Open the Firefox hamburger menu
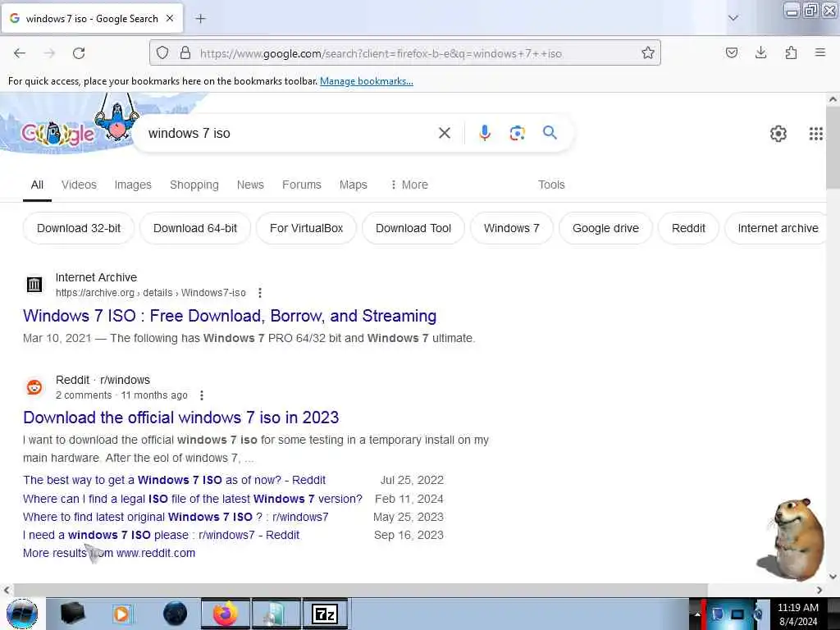Viewport: 840px width, 630px height. coord(820,52)
